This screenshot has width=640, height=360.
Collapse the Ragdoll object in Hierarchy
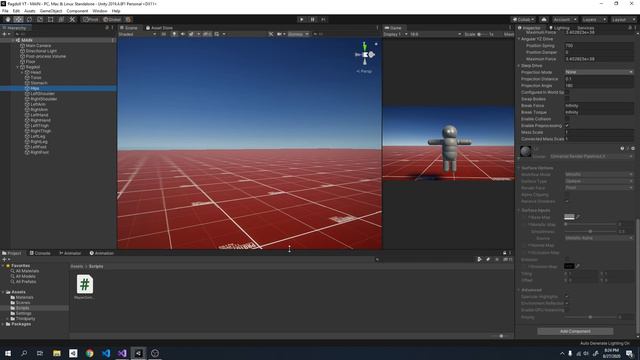pos(18,67)
